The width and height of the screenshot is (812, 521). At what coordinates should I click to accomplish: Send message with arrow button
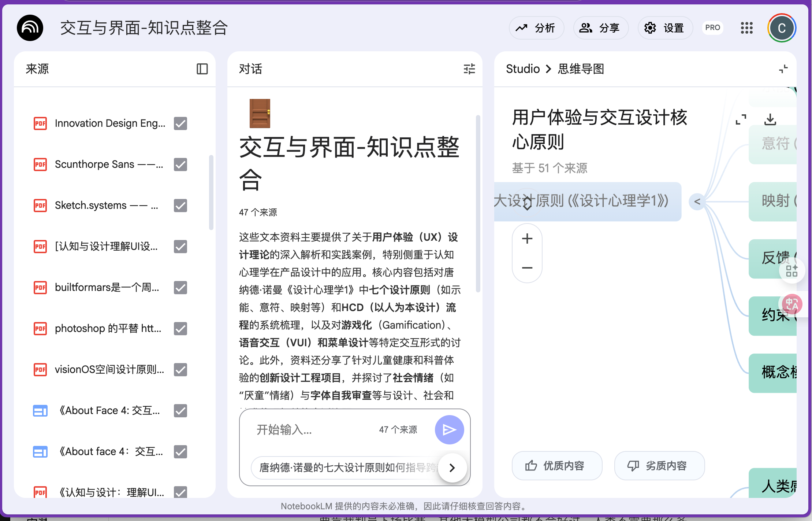[449, 429]
